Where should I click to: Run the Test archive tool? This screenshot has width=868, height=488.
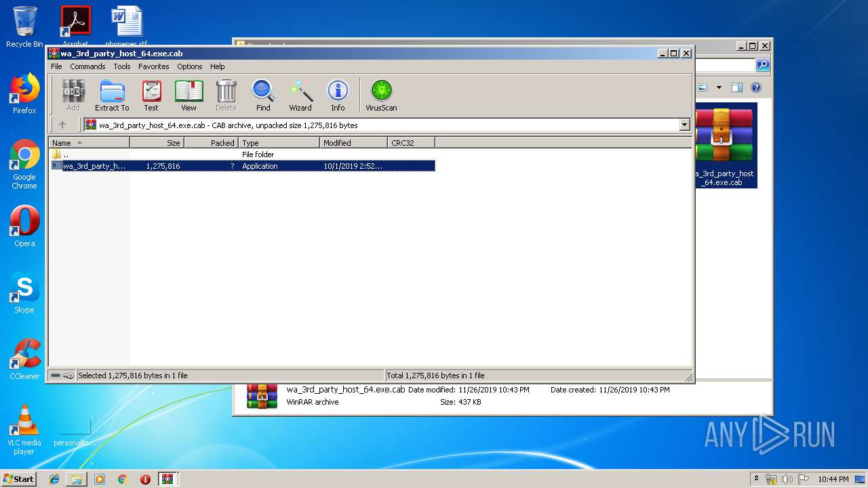(x=151, y=96)
